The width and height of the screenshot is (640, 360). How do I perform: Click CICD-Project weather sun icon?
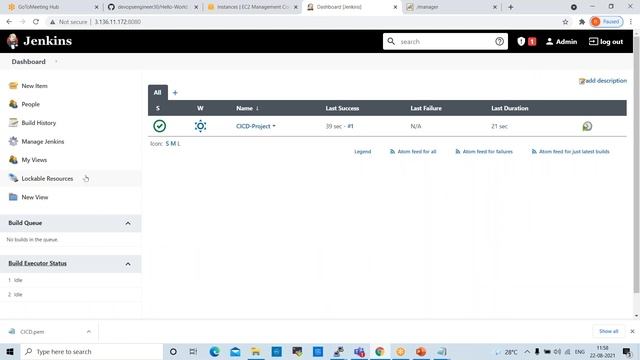[200, 126]
